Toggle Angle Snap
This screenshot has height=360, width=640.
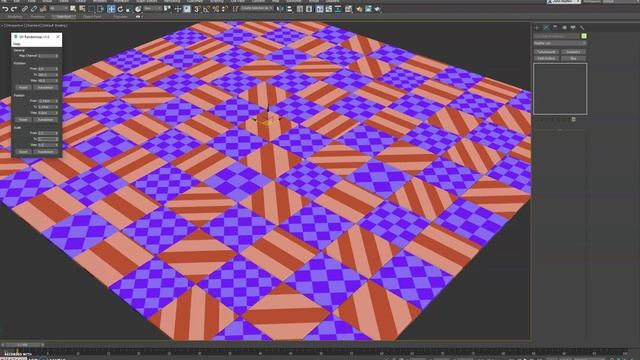click(x=207, y=9)
